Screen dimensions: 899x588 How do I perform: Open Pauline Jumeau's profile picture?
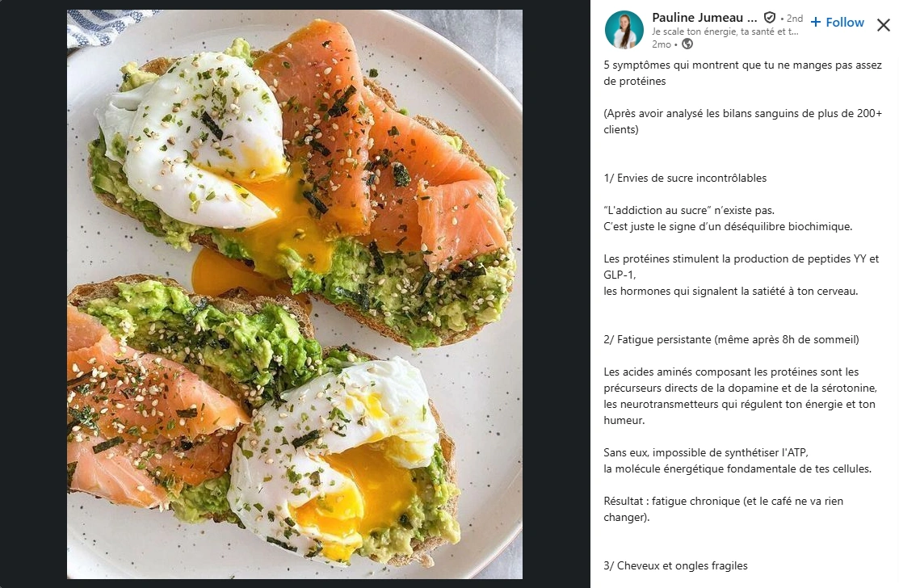624,30
